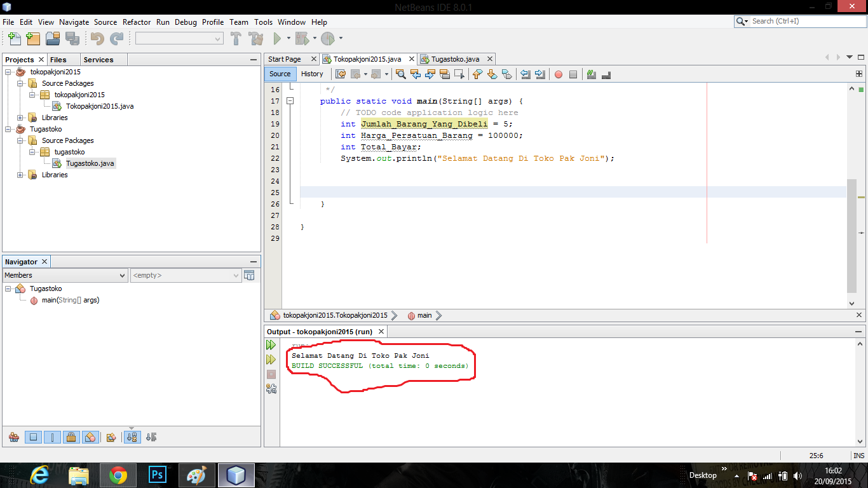Re-run the program from the Output panel
This screenshot has width=868, height=488.
271,344
